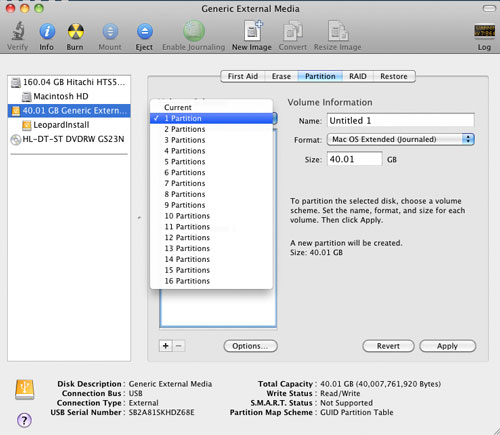Image resolution: width=500 pixels, height=435 pixels.
Task: Switch to the Partition tab
Action: point(320,76)
